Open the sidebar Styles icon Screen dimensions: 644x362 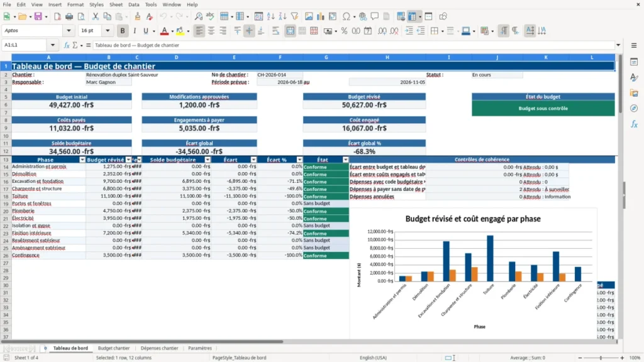(x=634, y=77)
